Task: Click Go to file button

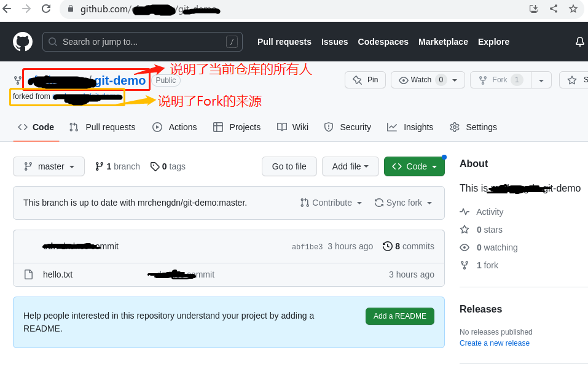Action: (289, 166)
